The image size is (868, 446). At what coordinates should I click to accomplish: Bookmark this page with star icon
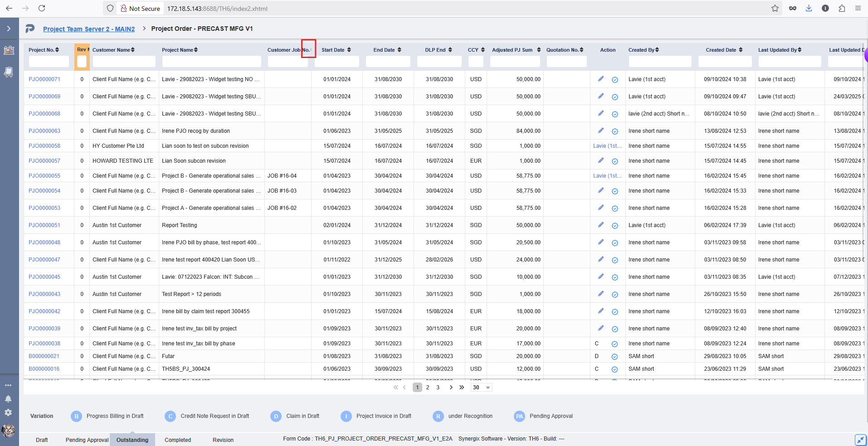pos(775,8)
